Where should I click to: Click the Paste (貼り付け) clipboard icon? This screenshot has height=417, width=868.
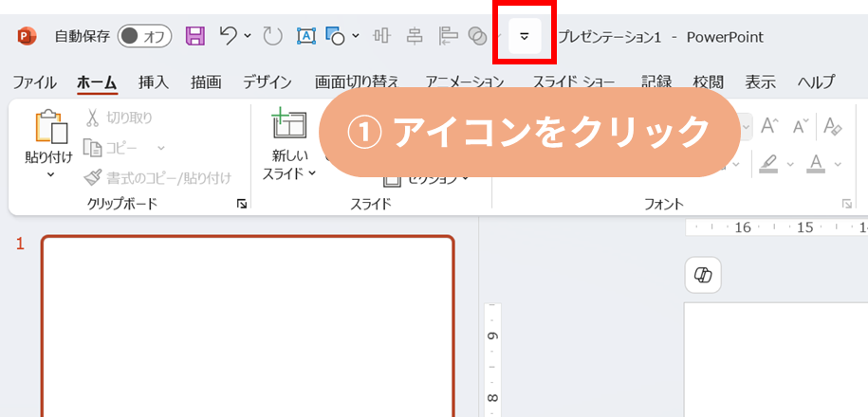[47, 129]
